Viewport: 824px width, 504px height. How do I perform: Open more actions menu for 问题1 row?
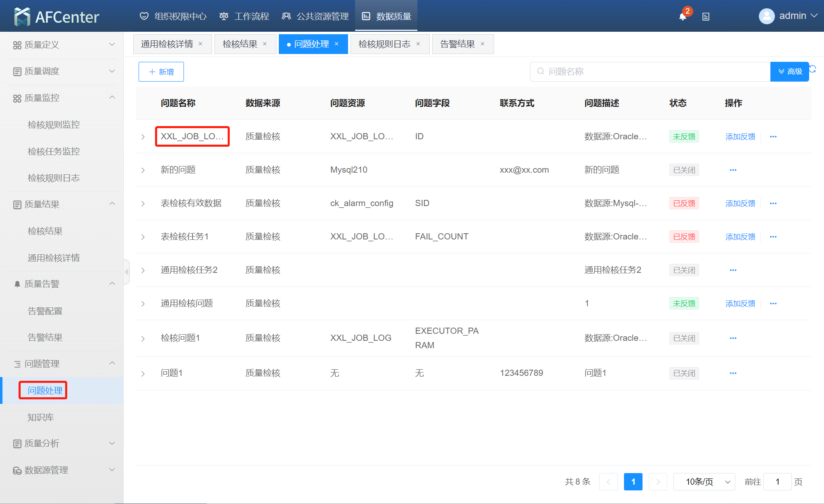pyautogui.click(x=733, y=373)
